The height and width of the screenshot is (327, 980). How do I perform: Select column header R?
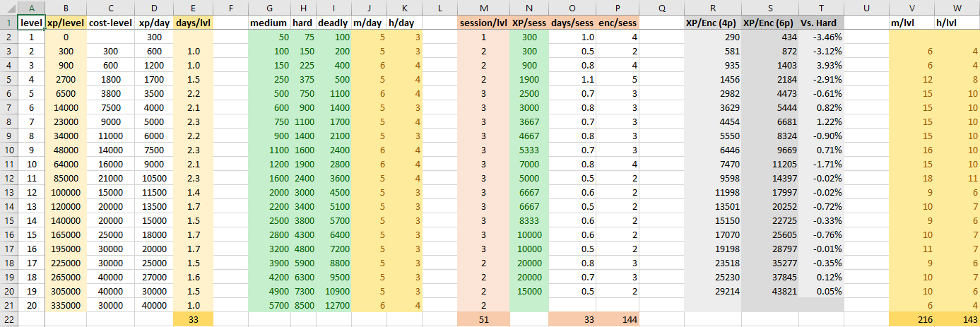click(712, 8)
